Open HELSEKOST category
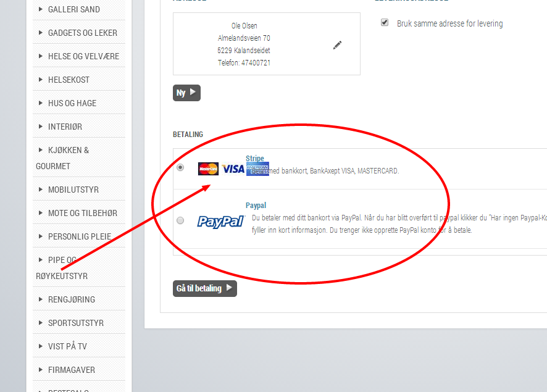Image resolution: width=547 pixels, height=392 pixels. tap(69, 80)
